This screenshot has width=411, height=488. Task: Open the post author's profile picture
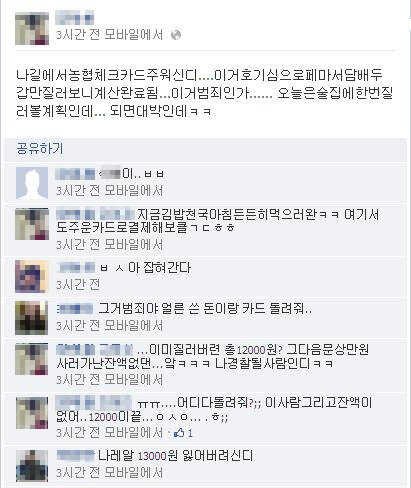click(x=32, y=29)
